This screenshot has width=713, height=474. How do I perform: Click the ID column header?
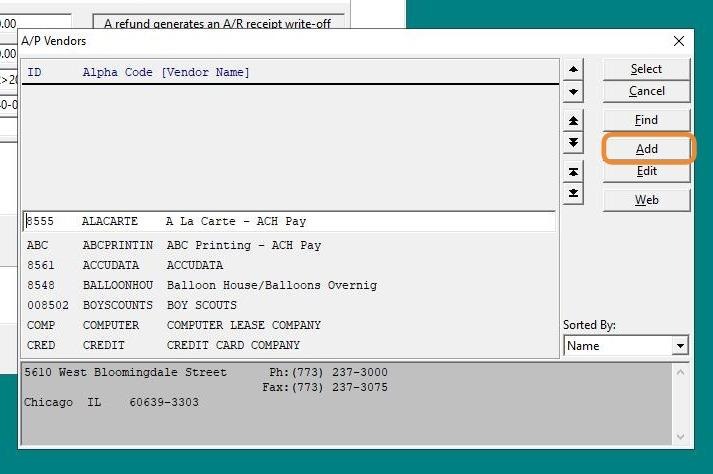[34, 72]
